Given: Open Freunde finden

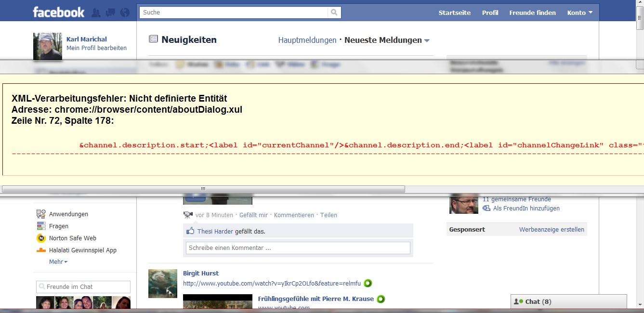Looking at the screenshot, I should (533, 13).
